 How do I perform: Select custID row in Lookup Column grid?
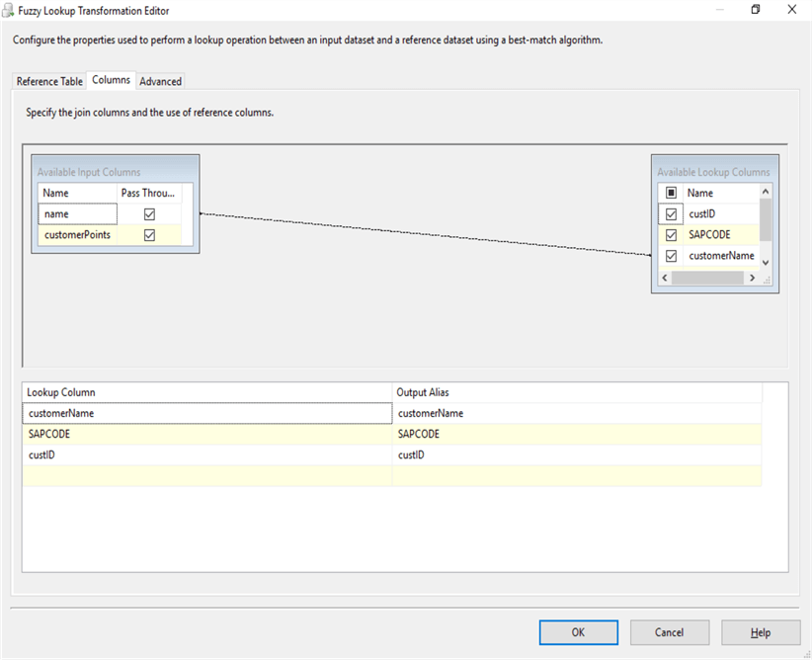206,454
